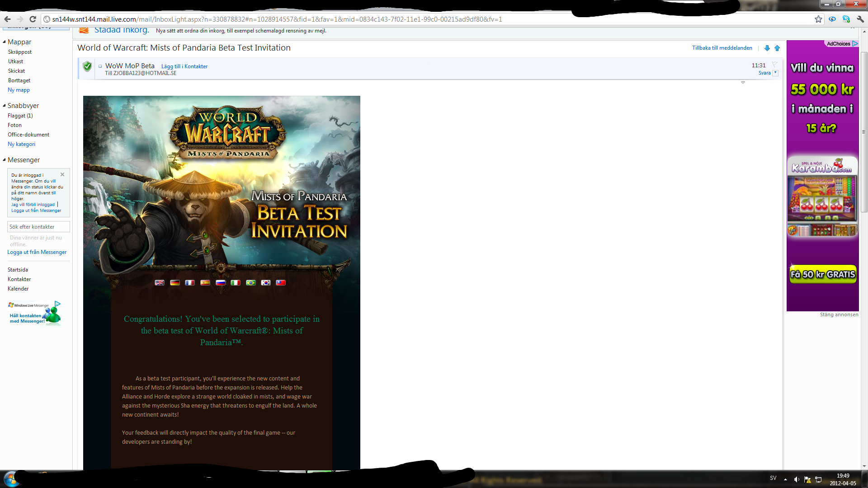Click Stäng annonsen to close ad
The image size is (868, 488).
(839, 315)
